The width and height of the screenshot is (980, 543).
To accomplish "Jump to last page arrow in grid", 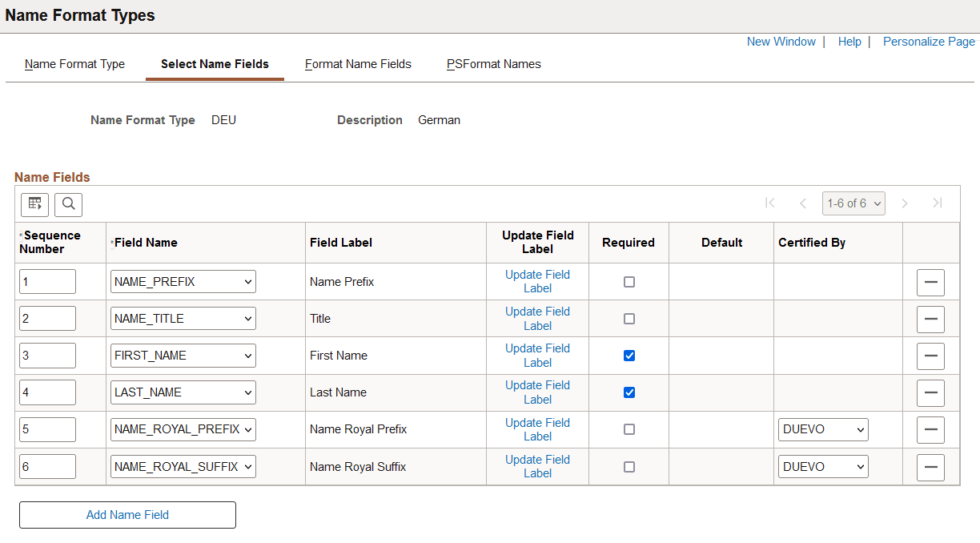I will [x=937, y=203].
